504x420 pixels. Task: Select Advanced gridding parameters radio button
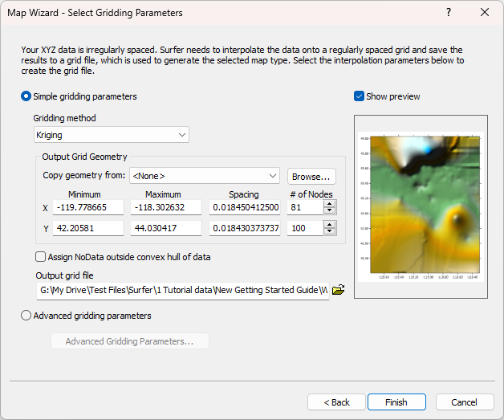click(x=26, y=316)
